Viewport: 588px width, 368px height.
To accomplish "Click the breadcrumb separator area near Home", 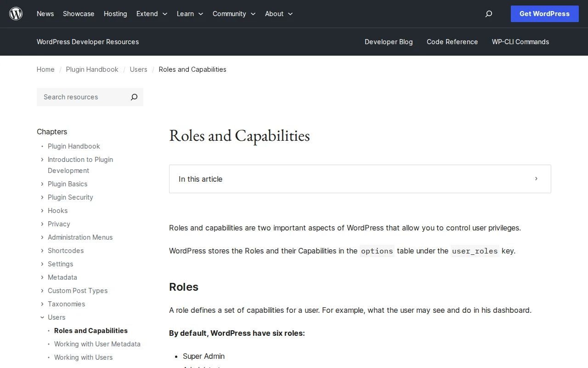I will tap(60, 69).
